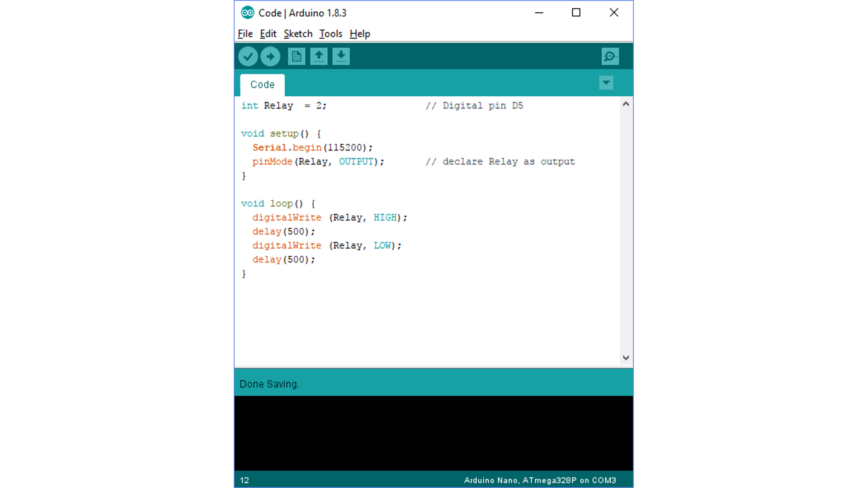Open the Tools menu

tap(330, 33)
